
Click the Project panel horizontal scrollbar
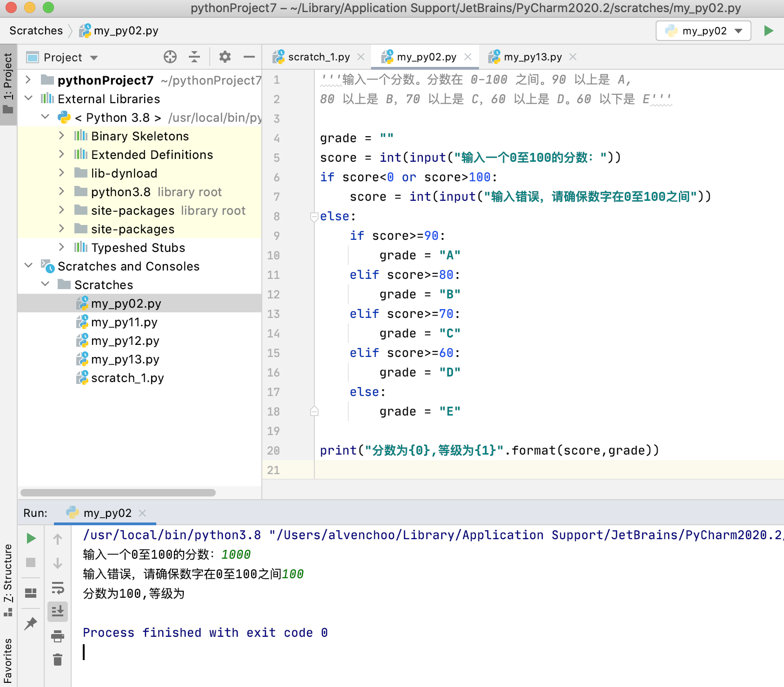pos(118,492)
